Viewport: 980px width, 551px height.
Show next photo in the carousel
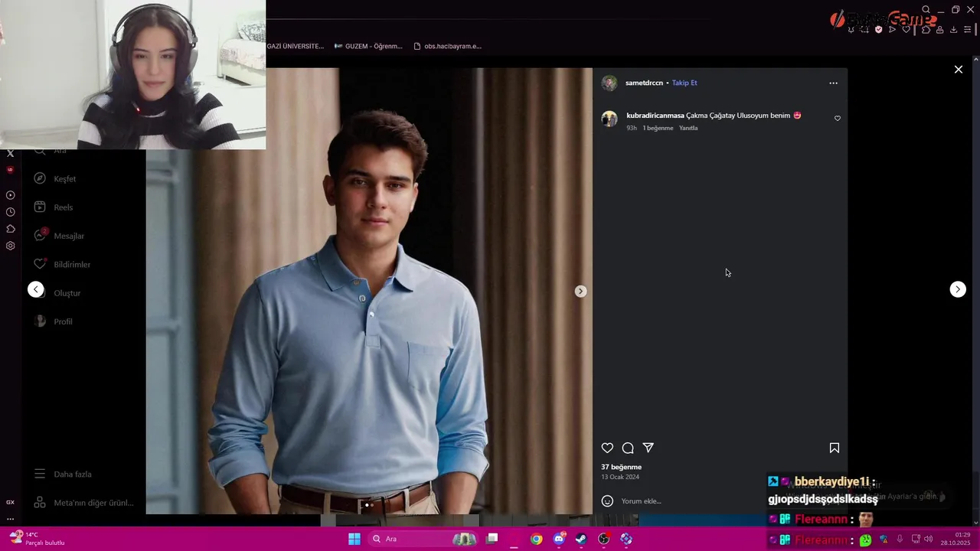coord(580,291)
